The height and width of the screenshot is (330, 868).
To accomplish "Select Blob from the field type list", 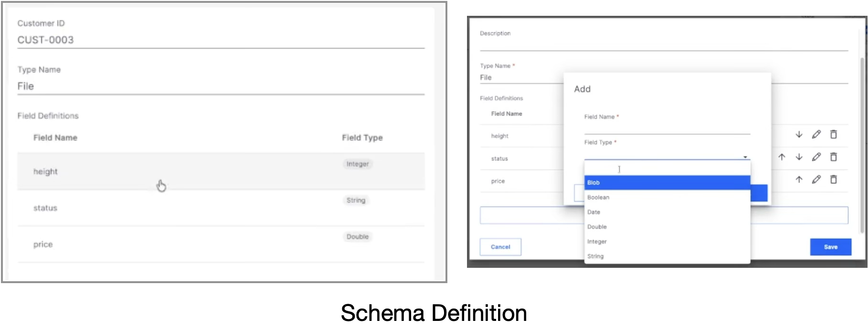I will pyautogui.click(x=667, y=183).
